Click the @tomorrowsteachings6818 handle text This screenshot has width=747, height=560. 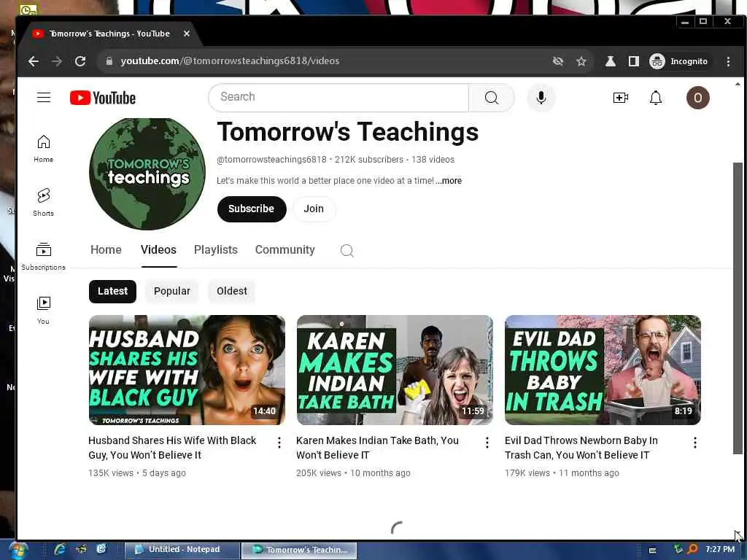271,160
